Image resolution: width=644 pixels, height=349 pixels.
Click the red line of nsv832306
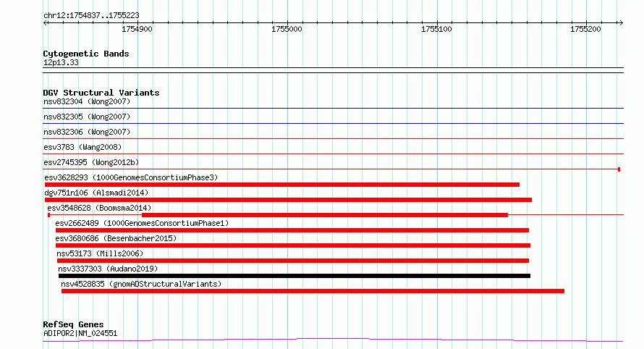tap(333, 138)
